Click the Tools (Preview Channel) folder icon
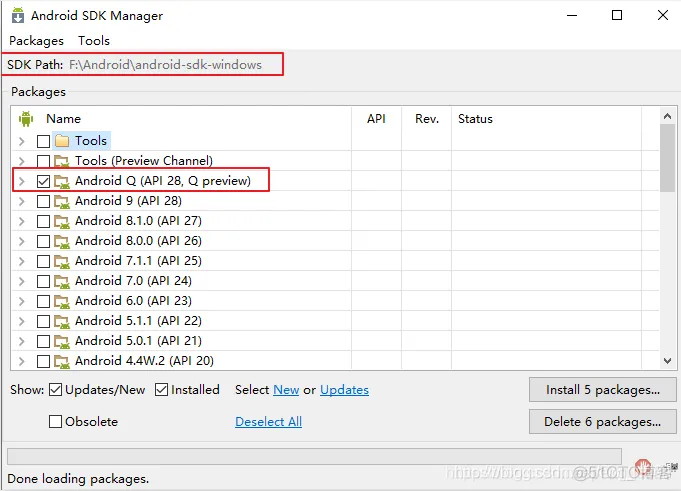 [62, 161]
